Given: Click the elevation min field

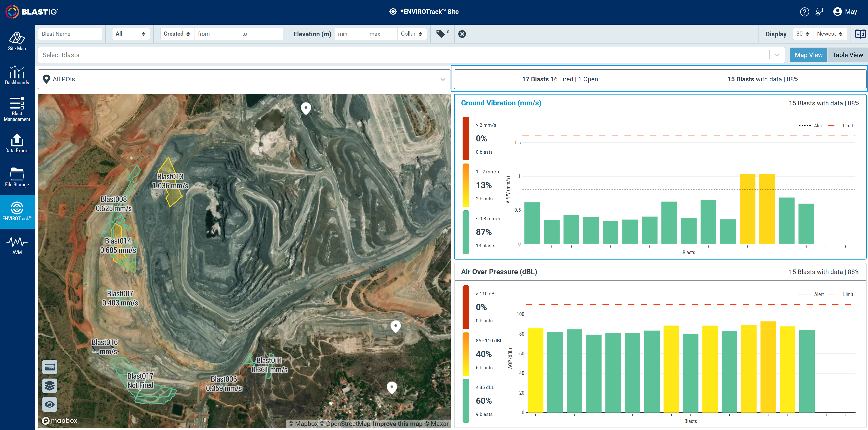Looking at the screenshot, I should [x=350, y=34].
